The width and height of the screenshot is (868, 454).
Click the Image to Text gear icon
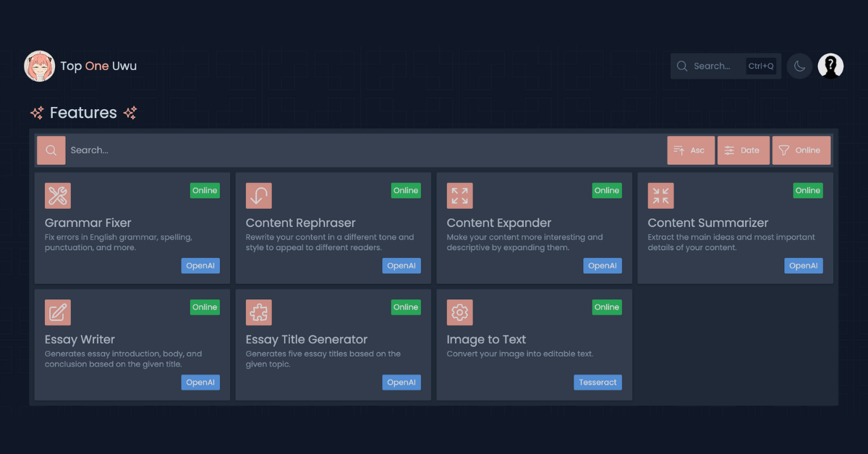(x=460, y=312)
